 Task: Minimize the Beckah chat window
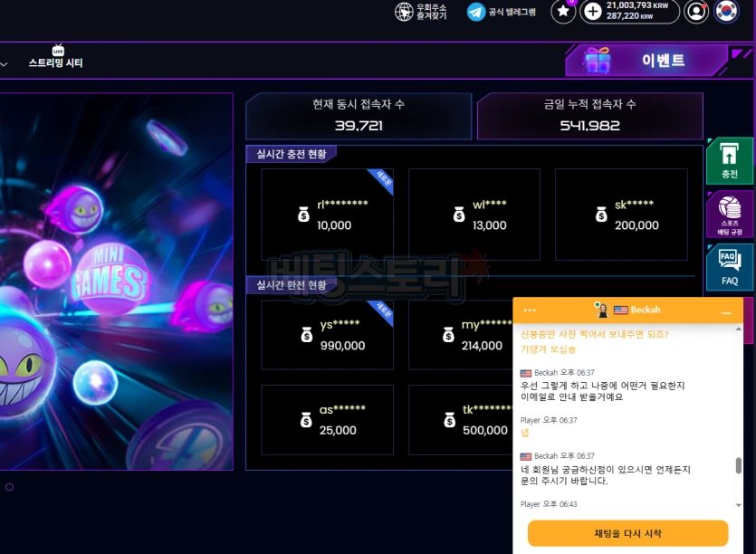[727, 313]
